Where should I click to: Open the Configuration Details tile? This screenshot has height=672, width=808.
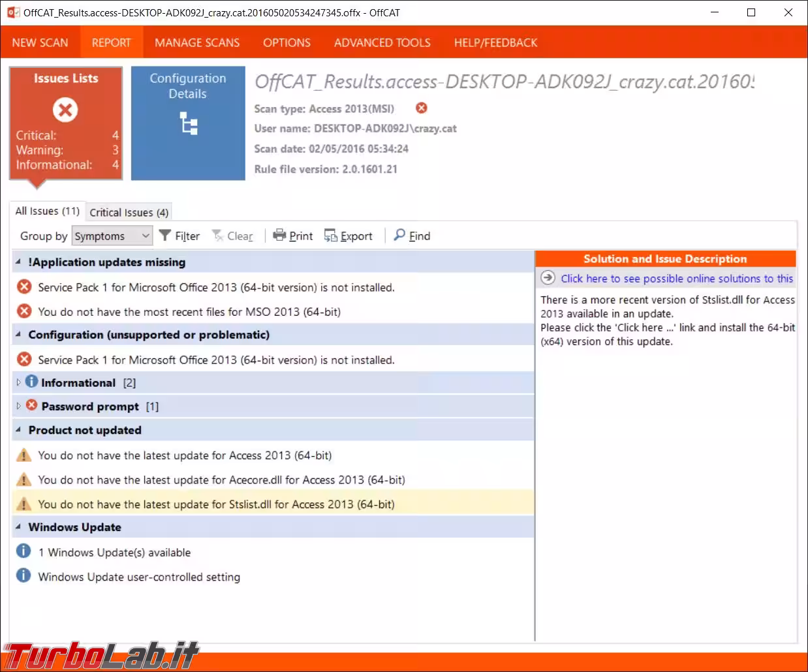[x=188, y=123]
